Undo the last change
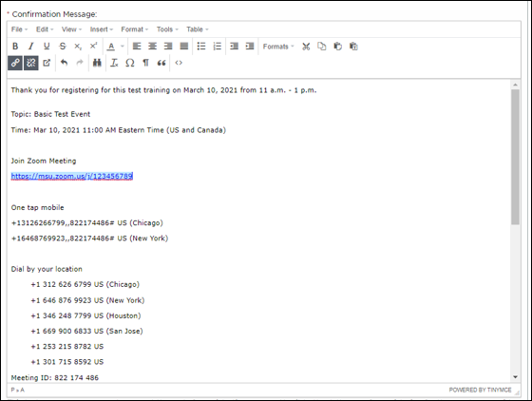The image size is (532, 401). pos(64,63)
